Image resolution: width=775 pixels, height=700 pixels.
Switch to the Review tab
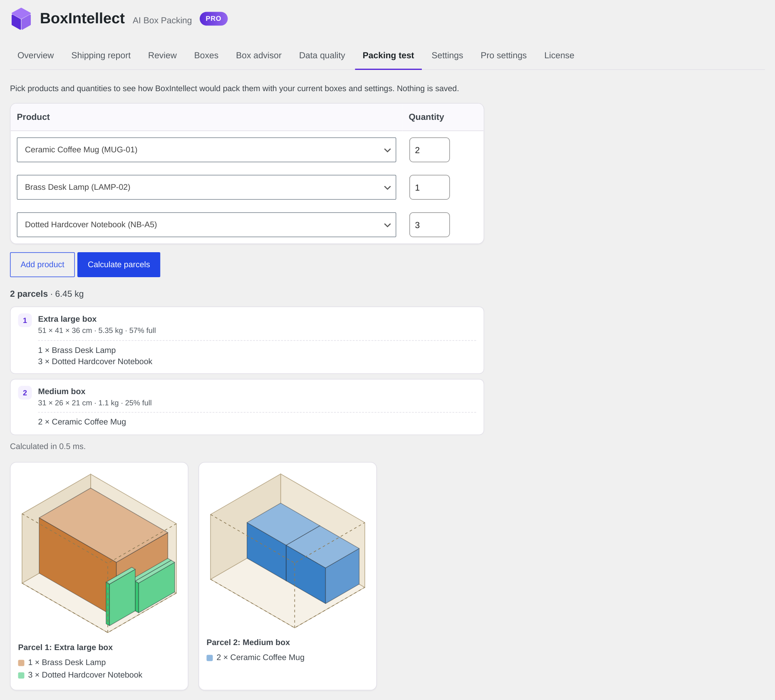[162, 55]
